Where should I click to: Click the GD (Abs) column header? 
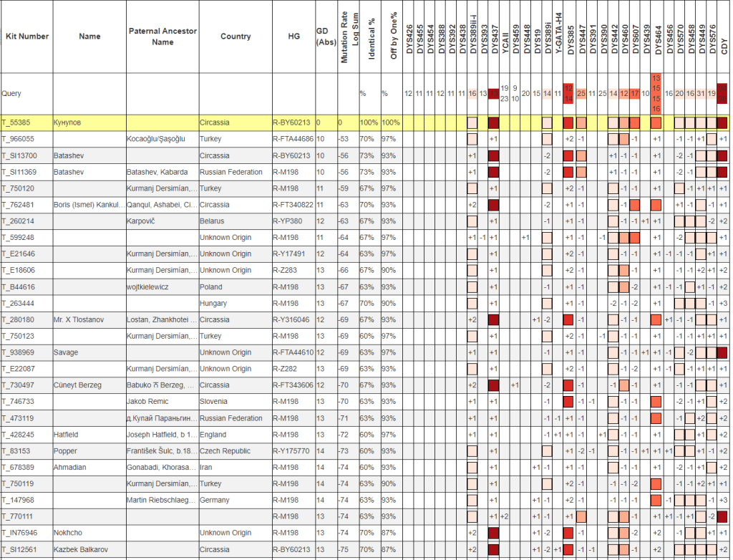coord(325,37)
